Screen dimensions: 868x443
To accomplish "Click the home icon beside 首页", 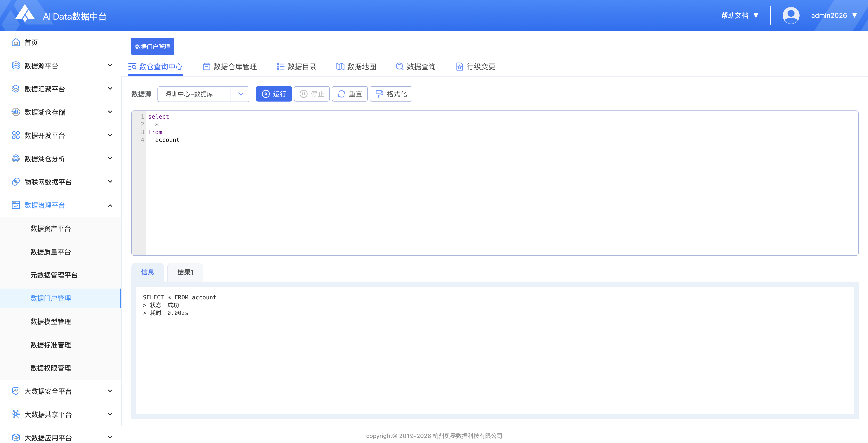I will 16,42.
